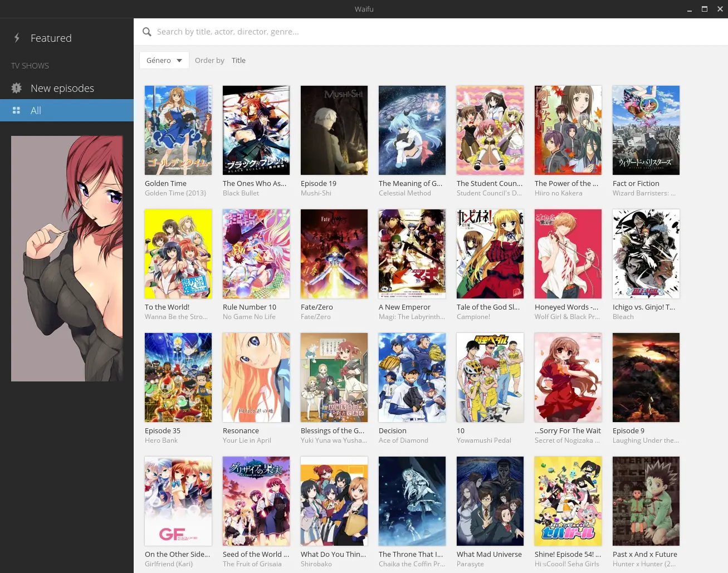The width and height of the screenshot is (728, 573).
Task: Click the "Shirobako" series name
Action: tap(316, 564)
